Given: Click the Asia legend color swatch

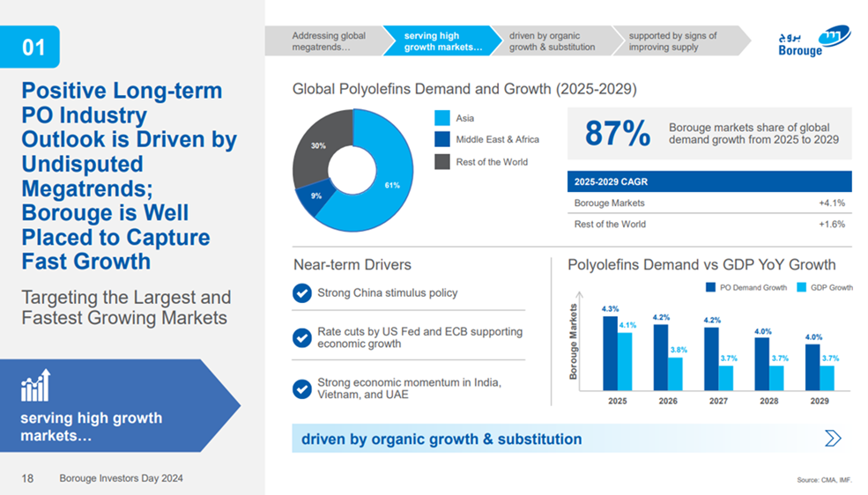Looking at the screenshot, I should pos(441,117).
